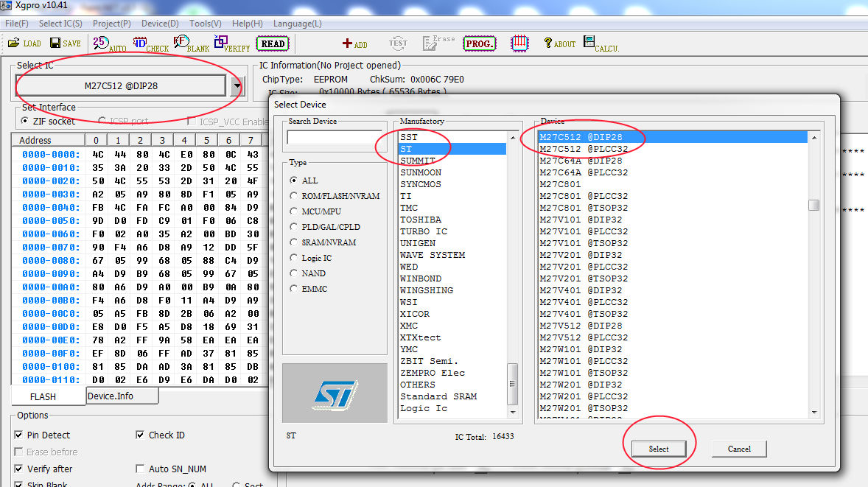Click the PROG. toolbar button
This screenshot has width=868, height=487.
point(480,43)
